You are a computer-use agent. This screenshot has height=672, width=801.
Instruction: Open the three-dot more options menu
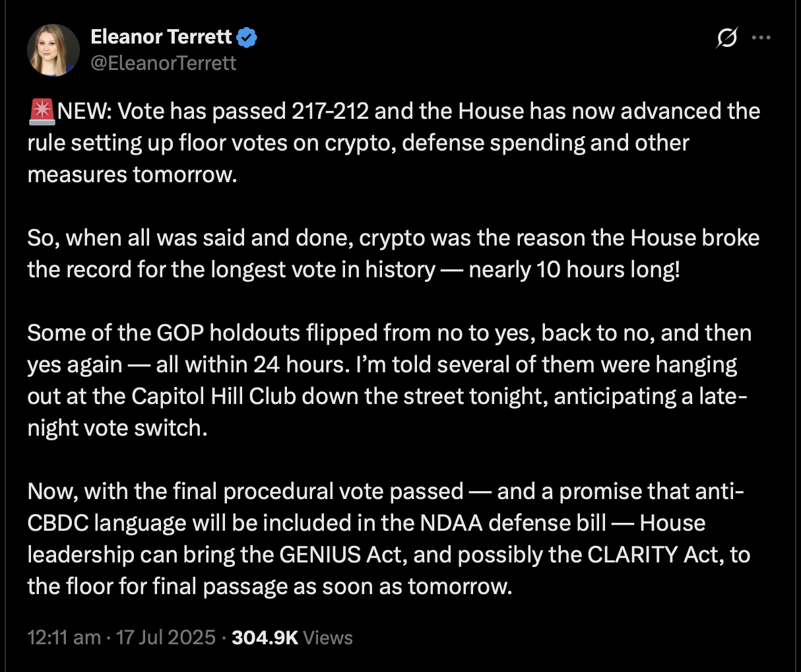761,38
